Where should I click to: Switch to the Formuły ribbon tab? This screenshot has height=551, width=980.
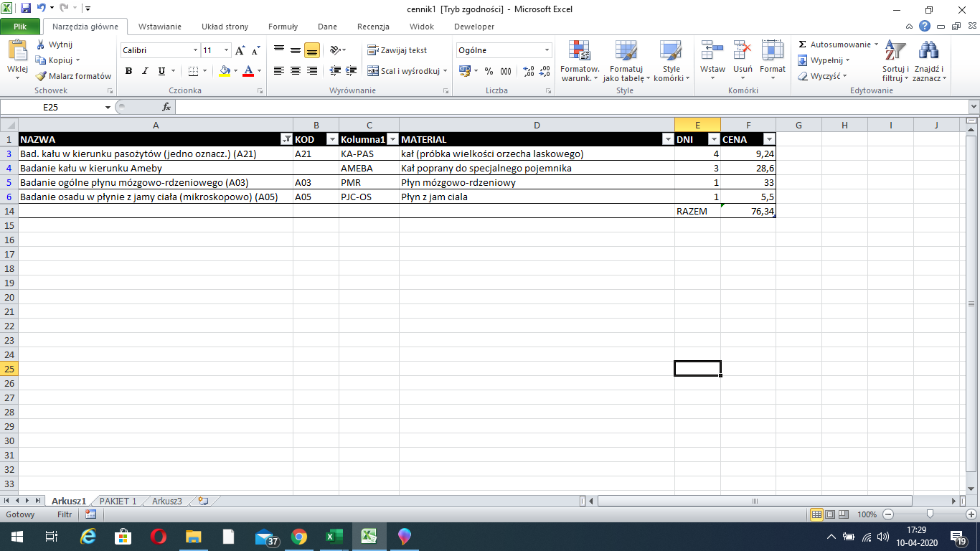coord(283,27)
